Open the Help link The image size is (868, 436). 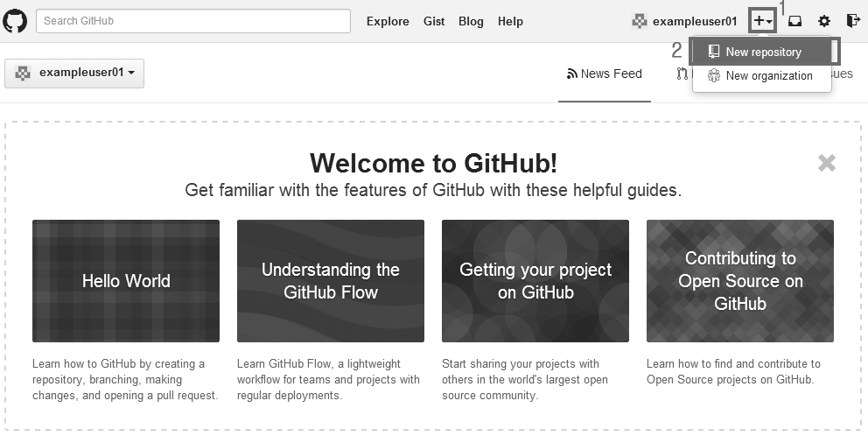510,21
